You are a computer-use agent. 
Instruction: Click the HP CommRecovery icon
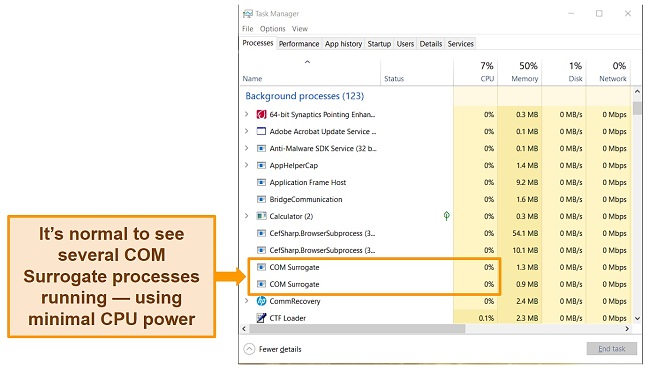coord(261,301)
